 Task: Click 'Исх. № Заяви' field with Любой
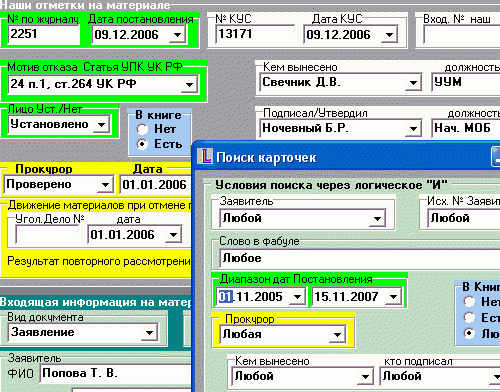tap(464, 219)
